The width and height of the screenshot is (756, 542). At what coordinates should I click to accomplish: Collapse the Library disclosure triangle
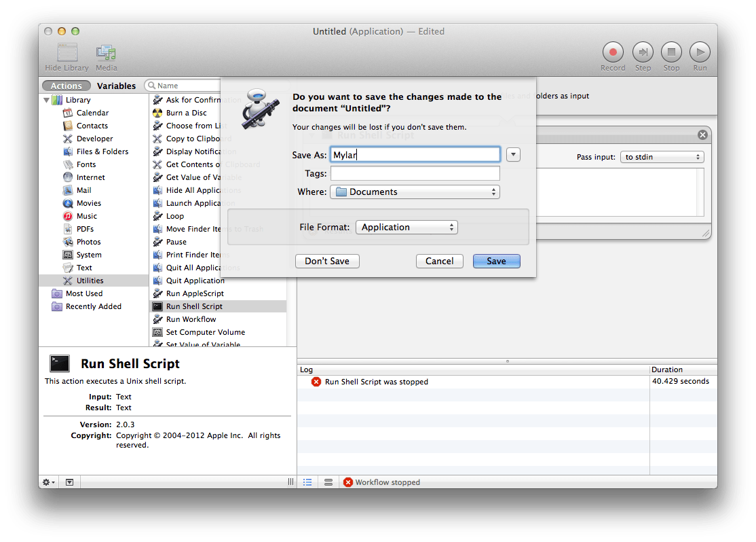46,100
